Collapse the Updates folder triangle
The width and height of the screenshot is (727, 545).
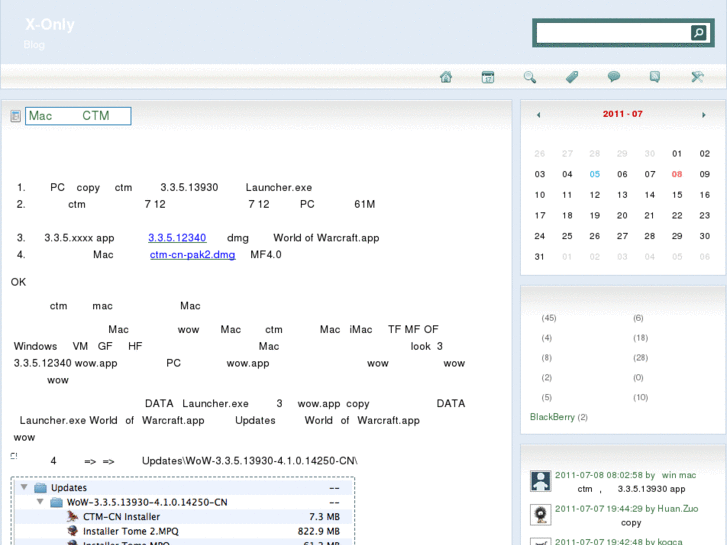point(24,487)
